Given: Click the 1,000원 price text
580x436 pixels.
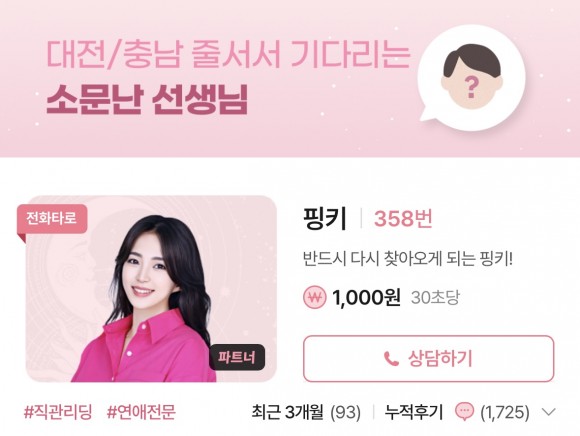Looking at the screenshot, I should coord(366,297).
